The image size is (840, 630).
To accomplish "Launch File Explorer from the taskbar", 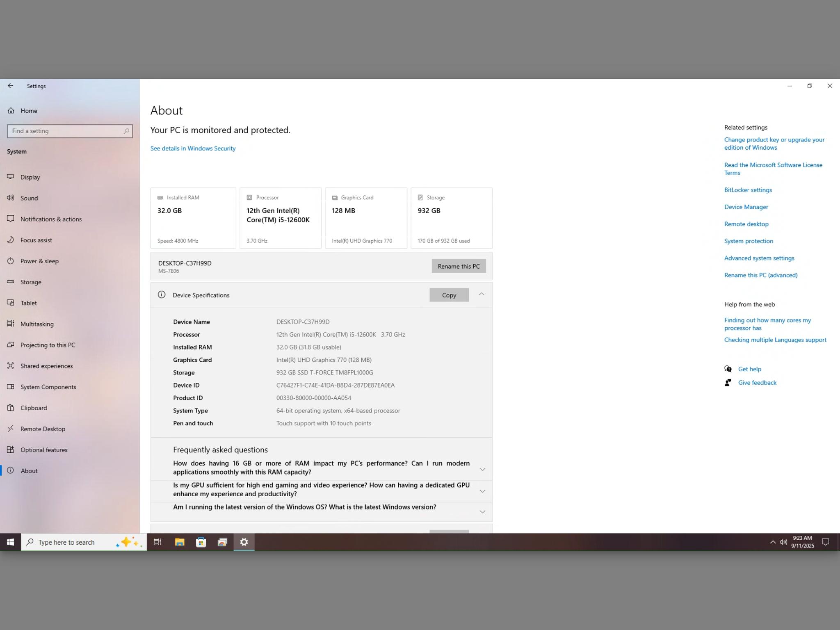I will (x=179, y=542).
